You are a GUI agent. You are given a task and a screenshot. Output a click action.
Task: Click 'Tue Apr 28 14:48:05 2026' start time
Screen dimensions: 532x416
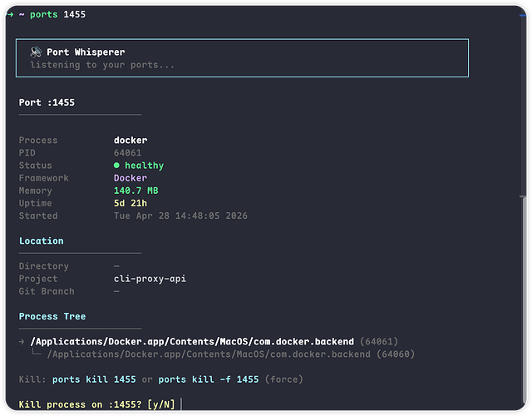click(x=180, y=216)
